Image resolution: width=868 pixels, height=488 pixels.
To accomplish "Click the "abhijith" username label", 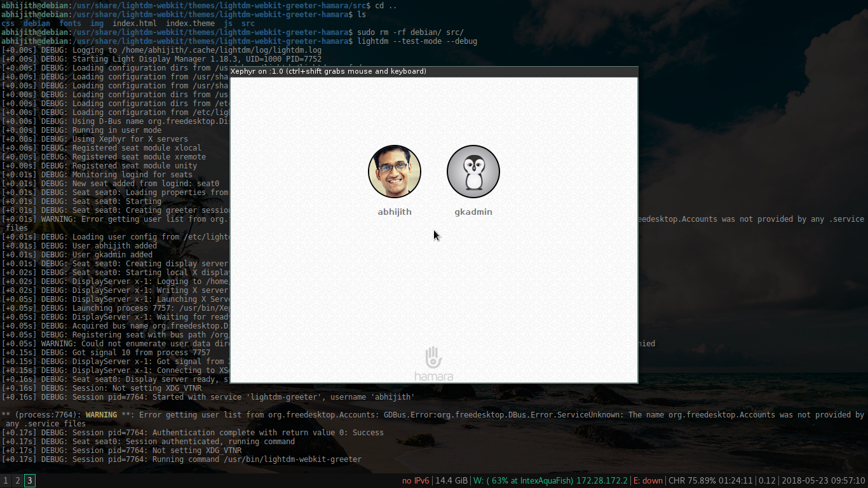I will (395, 212).
